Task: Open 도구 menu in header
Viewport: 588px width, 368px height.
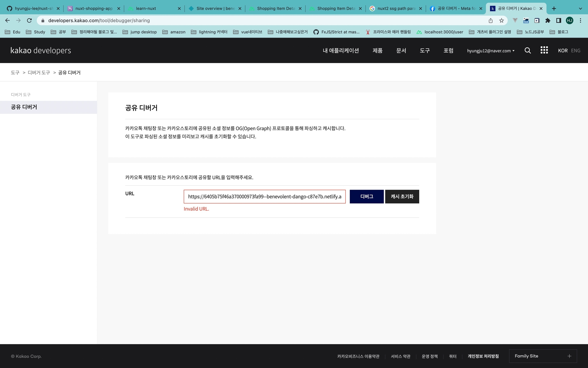Action: tap(425, 50)
